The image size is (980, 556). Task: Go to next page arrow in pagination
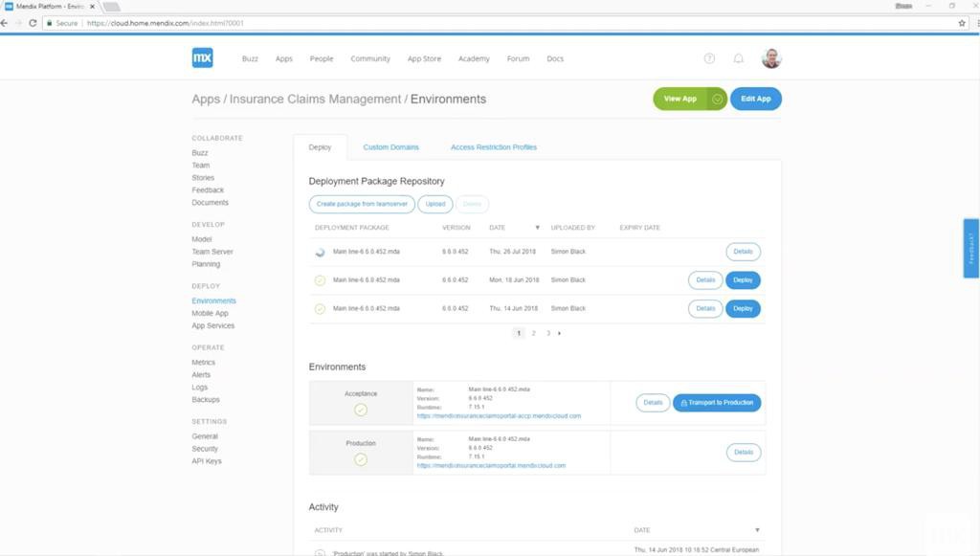[559, 333]
